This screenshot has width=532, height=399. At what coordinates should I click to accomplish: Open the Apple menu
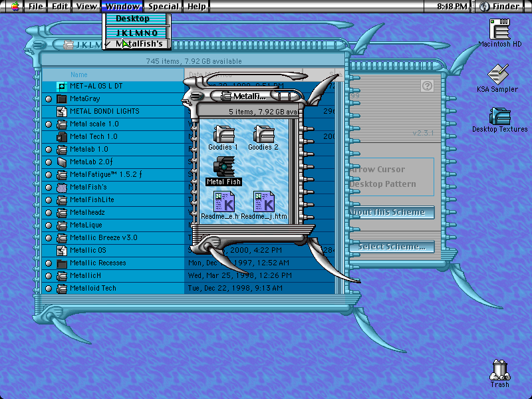15,6
